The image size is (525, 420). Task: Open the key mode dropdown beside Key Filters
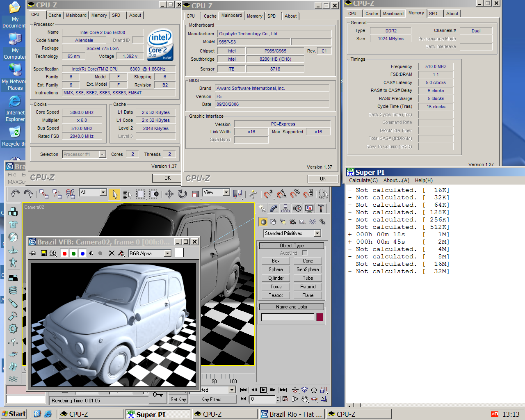(x=232, y=390)
